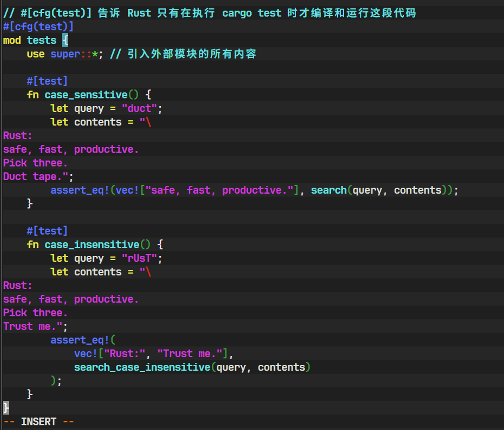Screen dimensions: 504x430
Task: Click the 'case_sensitive' function name
Action: click(x=86, y=95)
